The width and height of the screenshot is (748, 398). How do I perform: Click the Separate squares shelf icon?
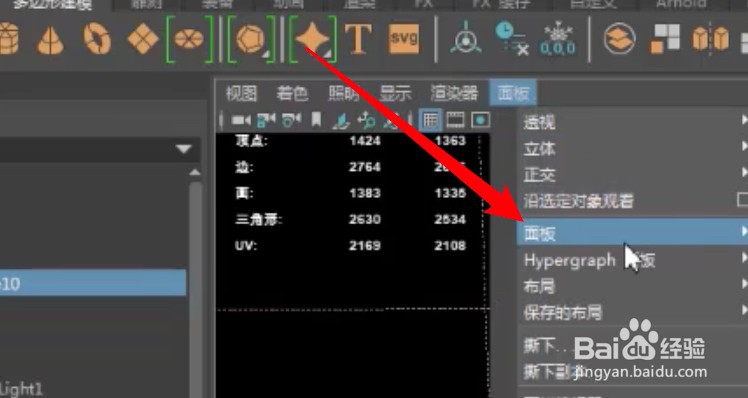[665, 39]
